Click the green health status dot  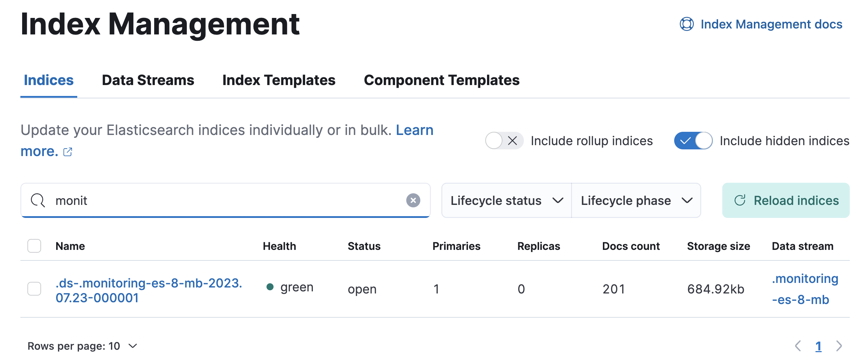[270, 287]
